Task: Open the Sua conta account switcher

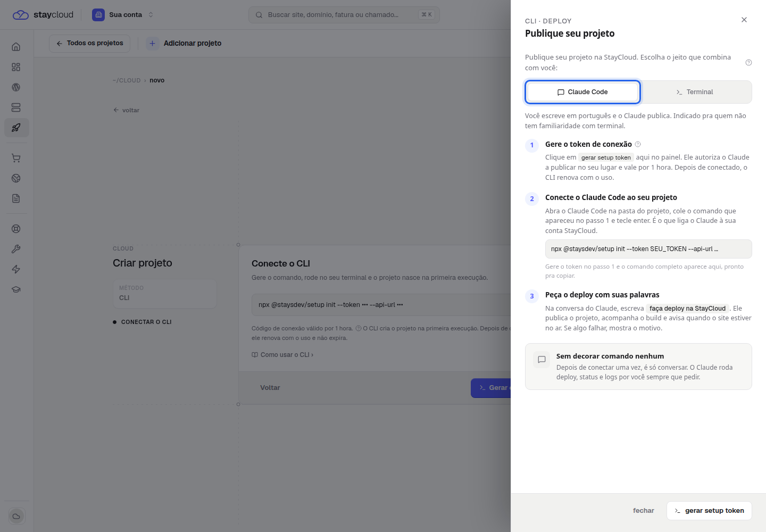Action: [123, 15]
